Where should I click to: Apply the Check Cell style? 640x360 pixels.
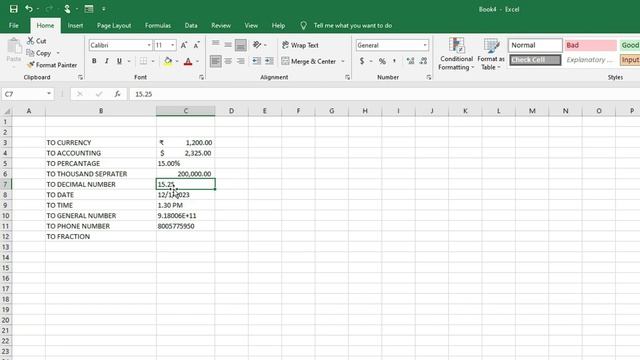pos(535,60)
